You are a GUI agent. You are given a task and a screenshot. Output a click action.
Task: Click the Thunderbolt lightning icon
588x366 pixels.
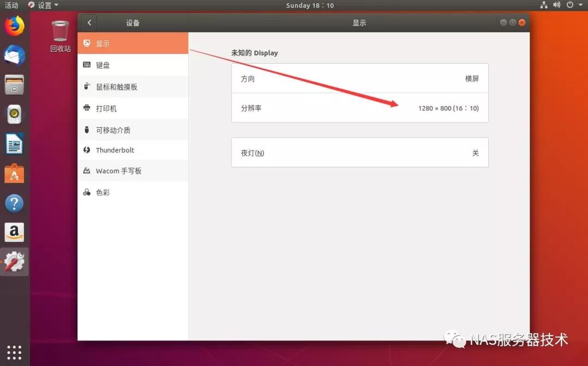[x=87, y=150]
